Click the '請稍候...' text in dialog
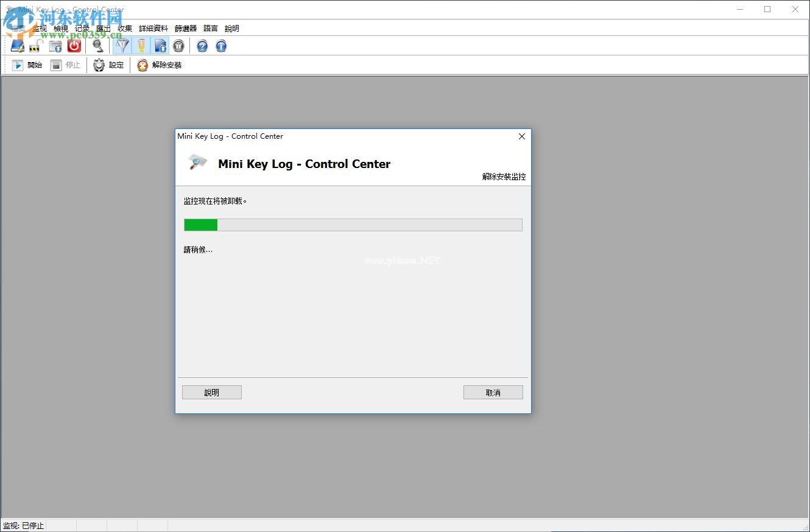810x532 pixels. 199,250
